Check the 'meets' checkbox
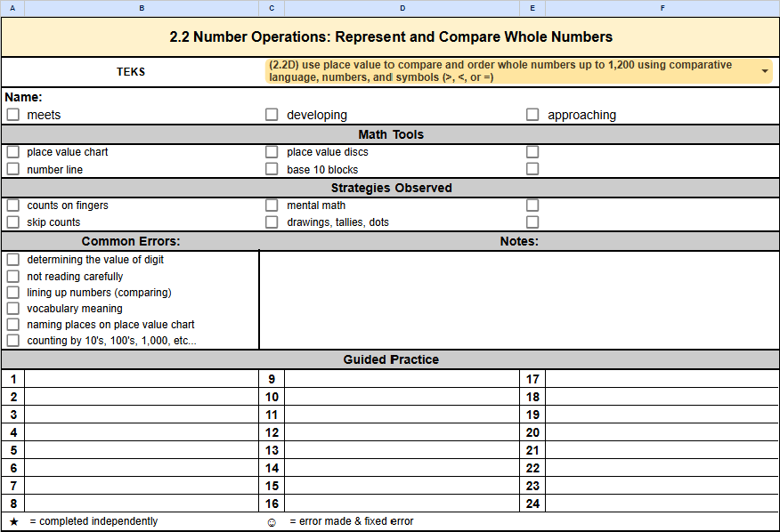 (13, 115)
